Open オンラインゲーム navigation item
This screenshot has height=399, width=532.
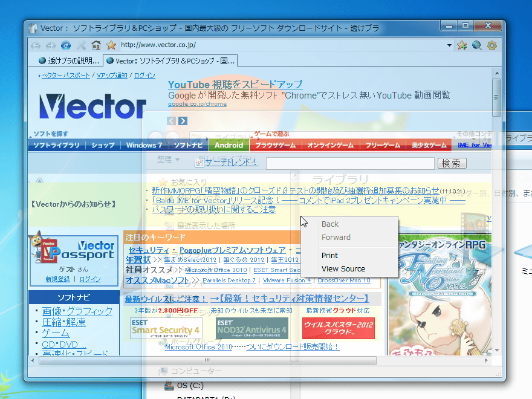331,145
